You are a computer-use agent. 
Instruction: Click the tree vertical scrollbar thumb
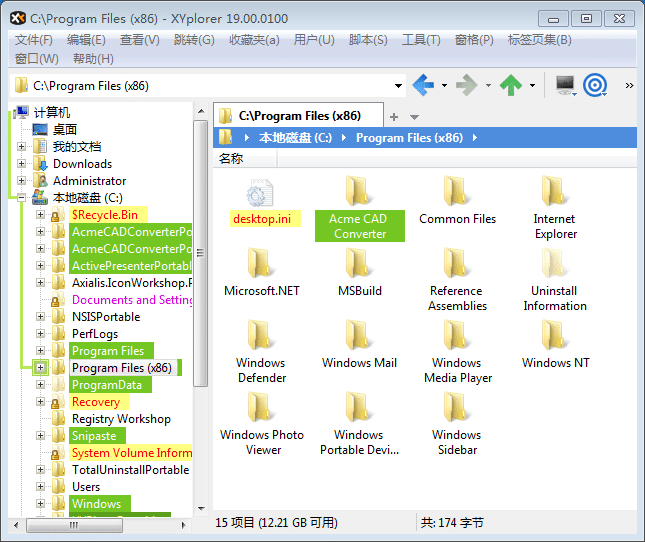point(200,252)
